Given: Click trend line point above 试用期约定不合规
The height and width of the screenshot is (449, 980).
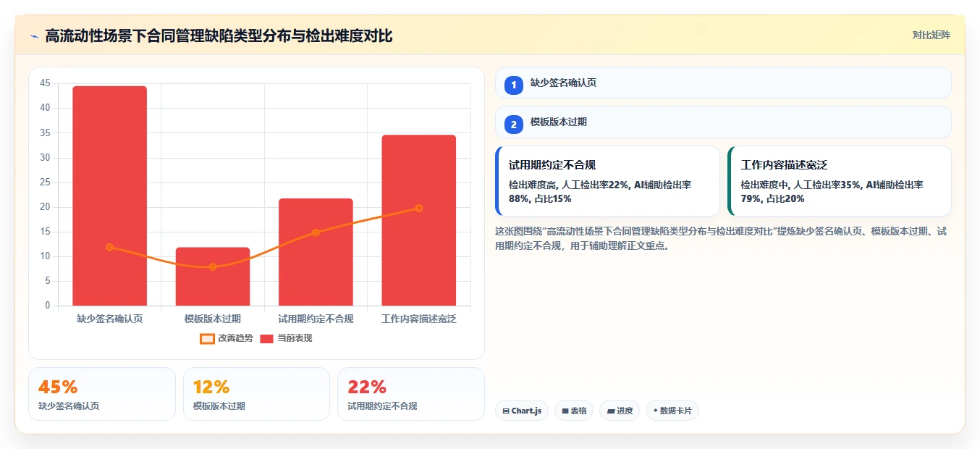Looking at the screenshot, I should (x=316, y=232).
